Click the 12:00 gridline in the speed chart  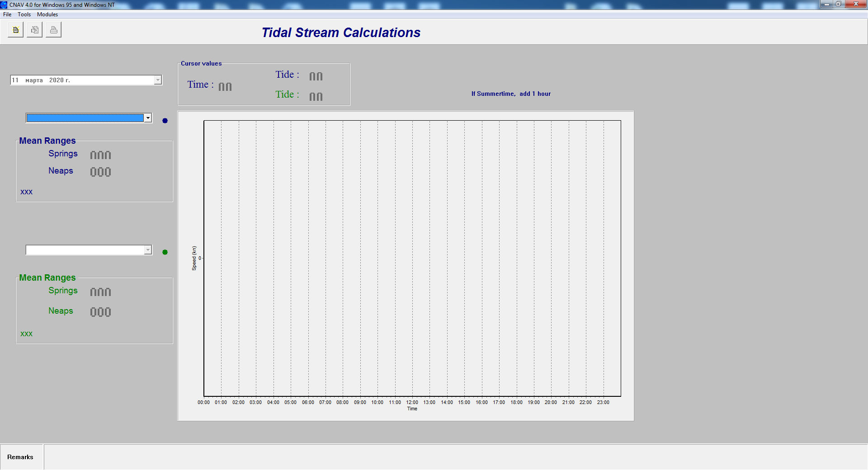(412, 258)
